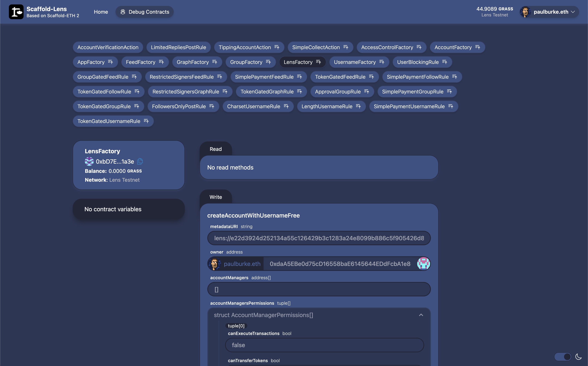This screenshot has height=366, width=588.
Task: Click the external icon on SimplePaymentFollowRule
Action: [454, 77]
